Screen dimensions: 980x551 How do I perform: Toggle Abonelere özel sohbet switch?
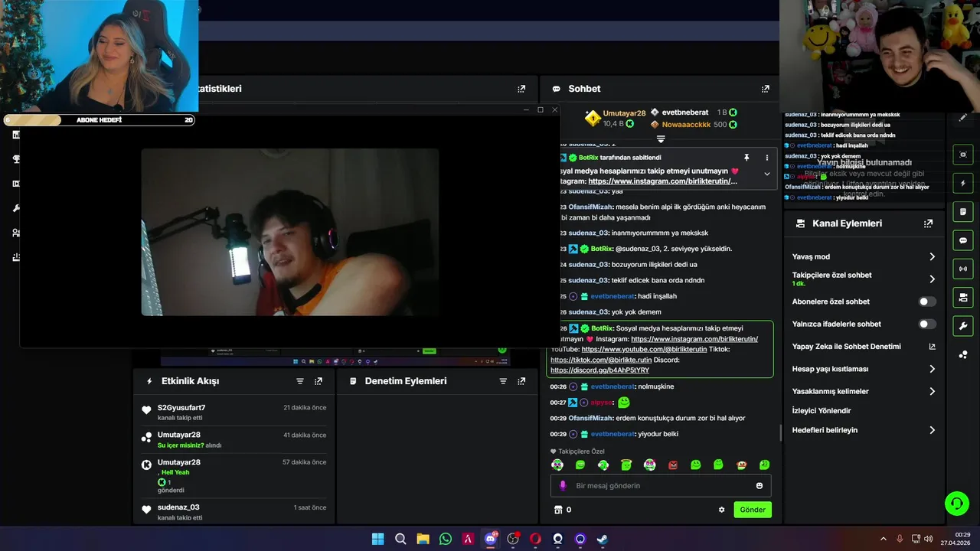(x=927, y=302)
